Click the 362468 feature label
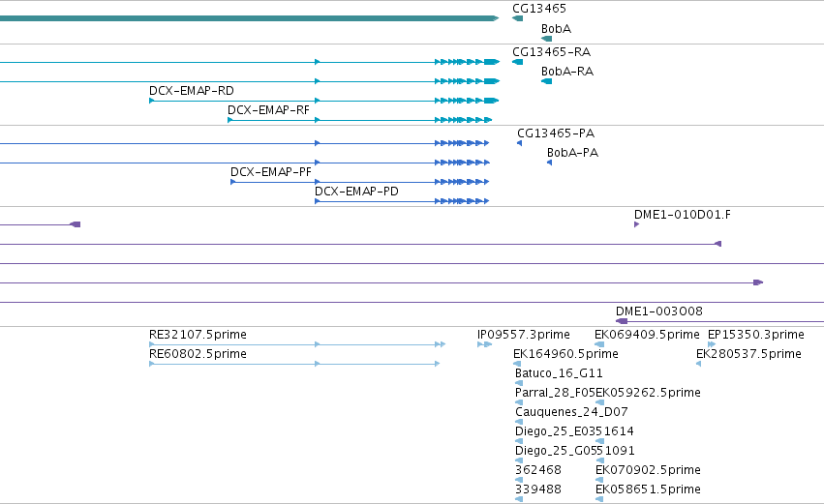Image resolution: width=824 pixels, height=504 pixels. (x=538, y=470)
